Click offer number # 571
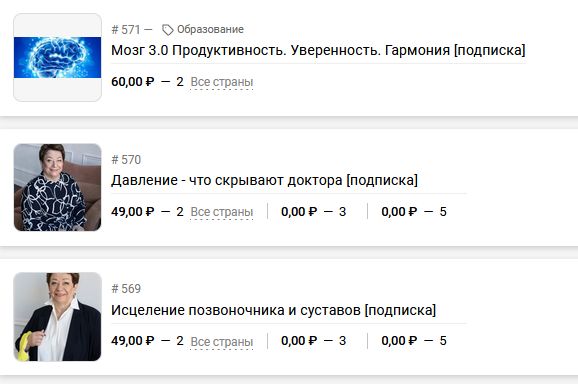Image resolution: width=578 pixels, height=384 pixels. 126,29
